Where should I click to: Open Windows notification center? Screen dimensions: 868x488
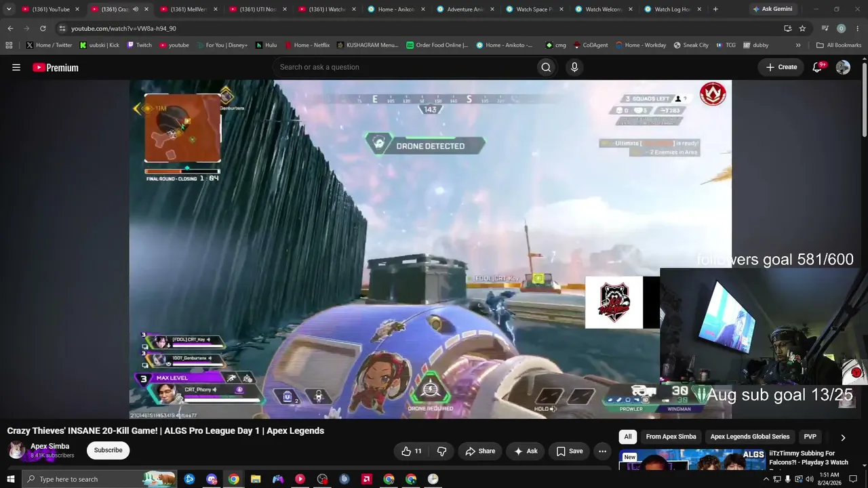(x=853, y=479)
